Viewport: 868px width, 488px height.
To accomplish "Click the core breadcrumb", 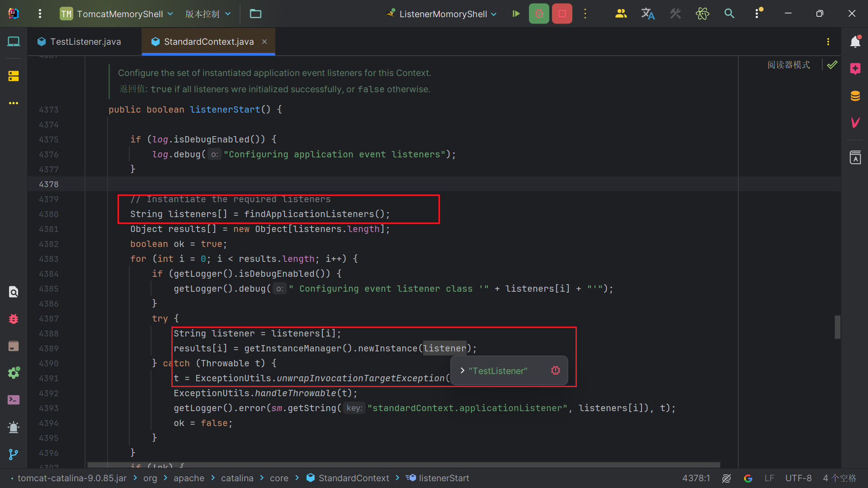I will pos(279,478).
